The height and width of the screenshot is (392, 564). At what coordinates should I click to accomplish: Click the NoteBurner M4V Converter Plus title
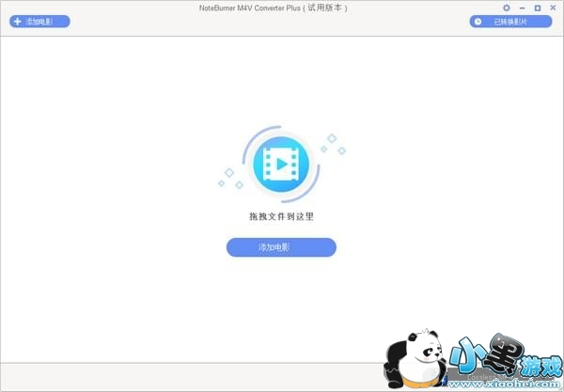[274, 8]
